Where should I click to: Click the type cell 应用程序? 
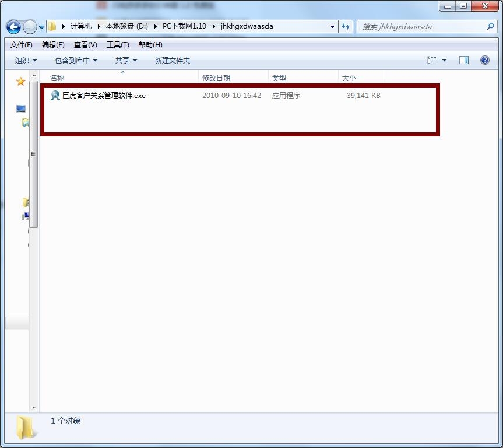click(x=286, y=96)
